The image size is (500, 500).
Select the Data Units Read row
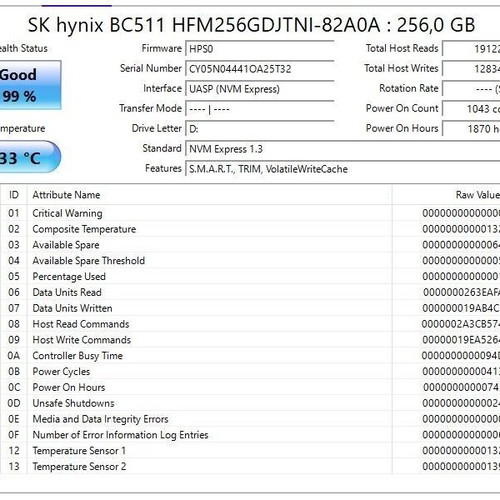[x=250, y=292]
